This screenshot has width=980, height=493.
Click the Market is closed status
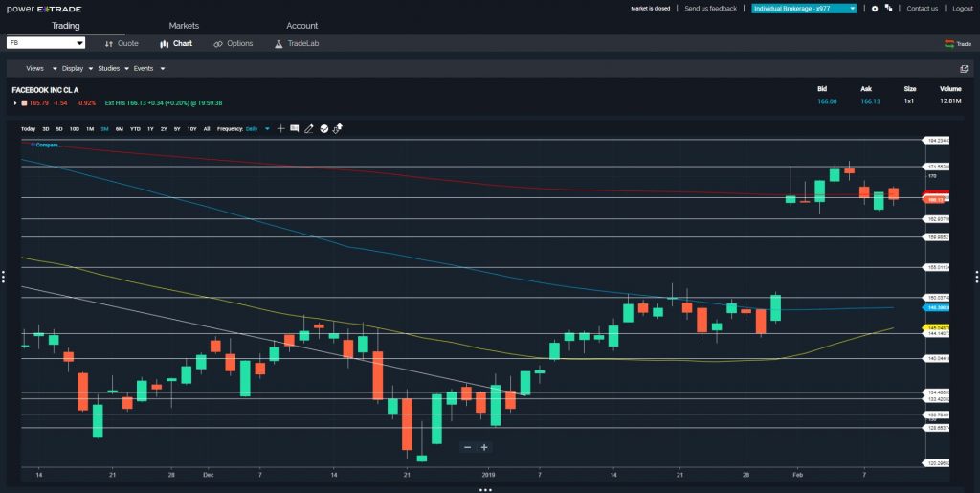tap(650, 8)
